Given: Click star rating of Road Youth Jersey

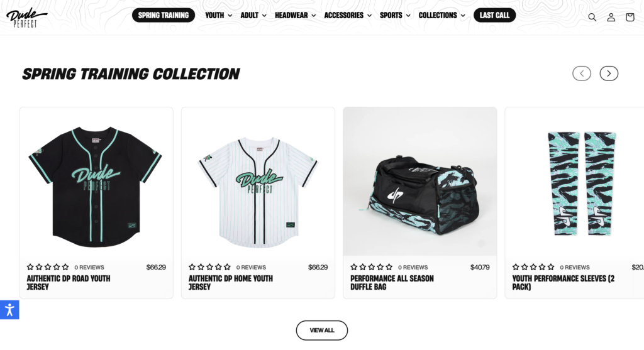Looking at the screenshot, I should tap(48, 267).
